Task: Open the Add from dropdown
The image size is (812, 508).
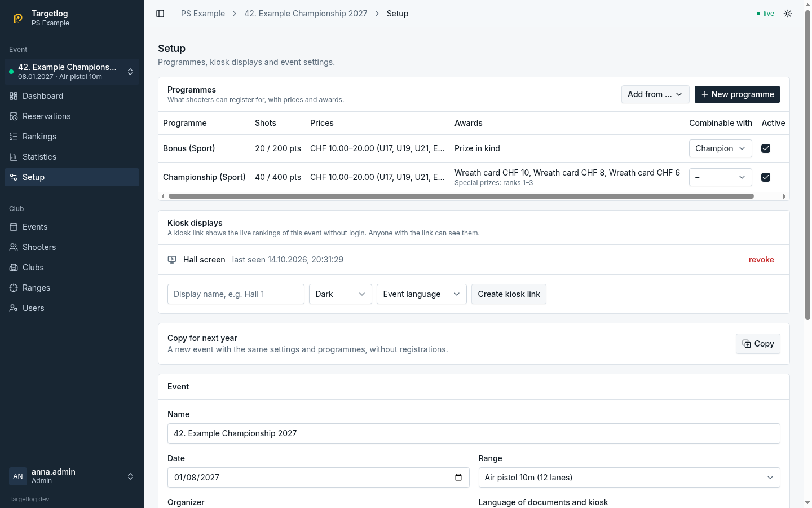Action: click(655, 94)
